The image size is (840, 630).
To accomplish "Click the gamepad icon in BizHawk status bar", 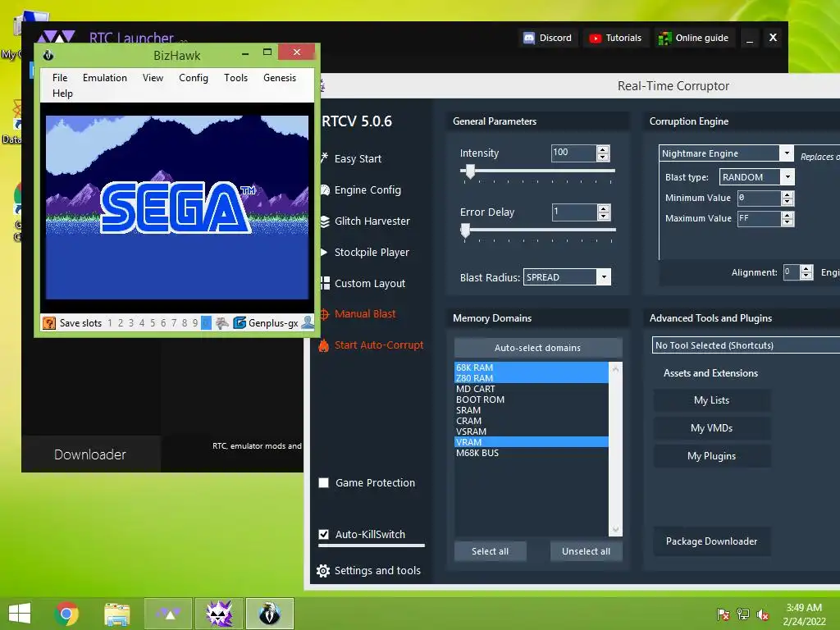I will click(221, 322).
